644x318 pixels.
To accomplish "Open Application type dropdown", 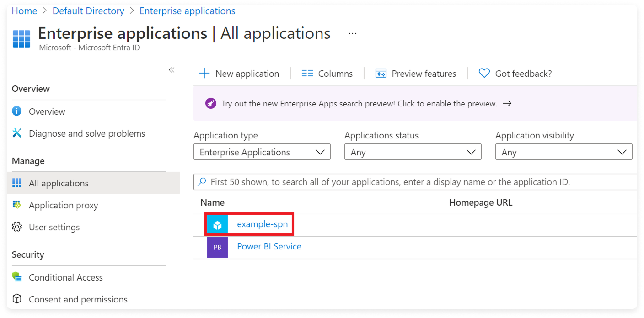I will coord(262,152).
